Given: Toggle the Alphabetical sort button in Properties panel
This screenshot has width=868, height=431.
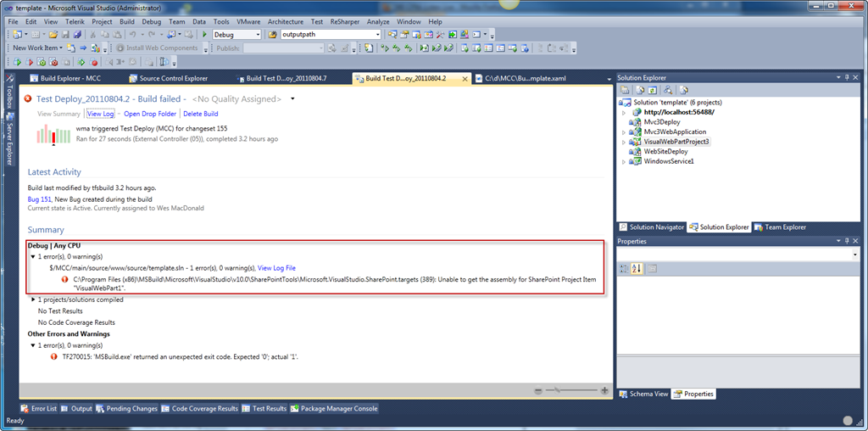Looking at the screenshot, I should click(x=637, y=268).
